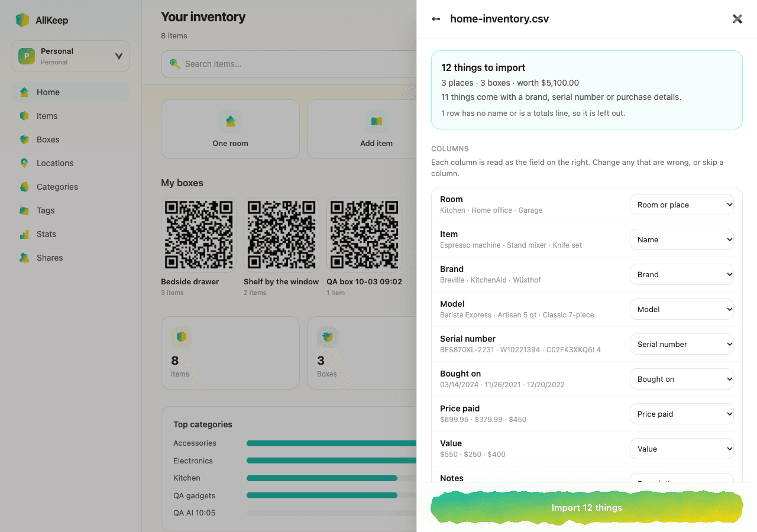Viewport: 757px width, 532px height.
Task: Click the AllKeep logo icon
Action: coord(22,20)
